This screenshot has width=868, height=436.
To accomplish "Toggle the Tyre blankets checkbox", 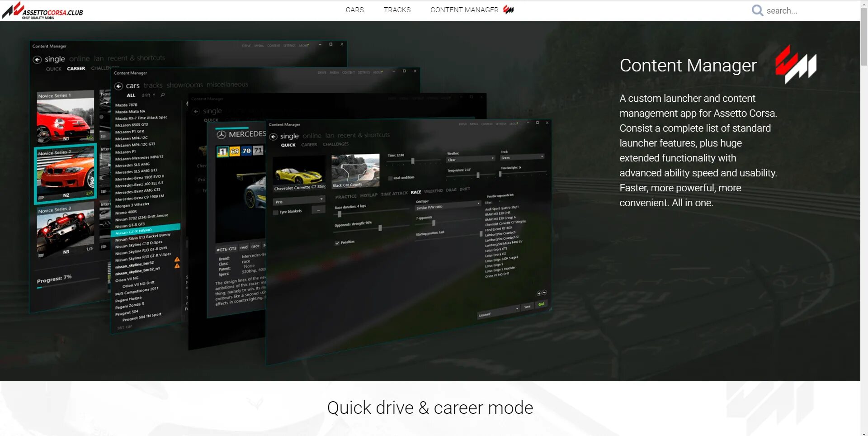I will tap(276, 212).
